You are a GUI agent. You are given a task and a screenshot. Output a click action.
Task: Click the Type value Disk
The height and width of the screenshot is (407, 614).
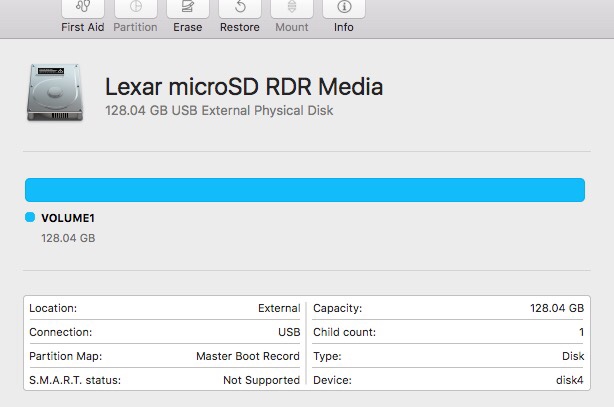(x=573, y=356)
